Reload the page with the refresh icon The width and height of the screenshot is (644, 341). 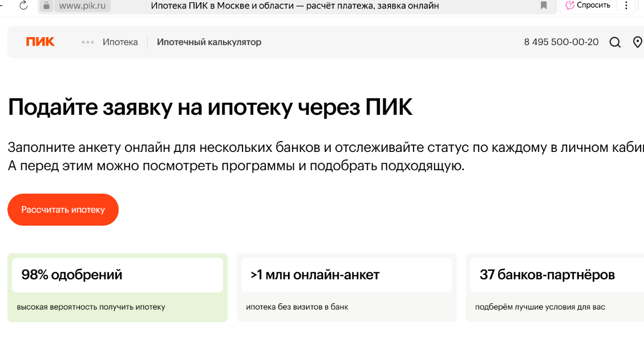pos(23,5)
